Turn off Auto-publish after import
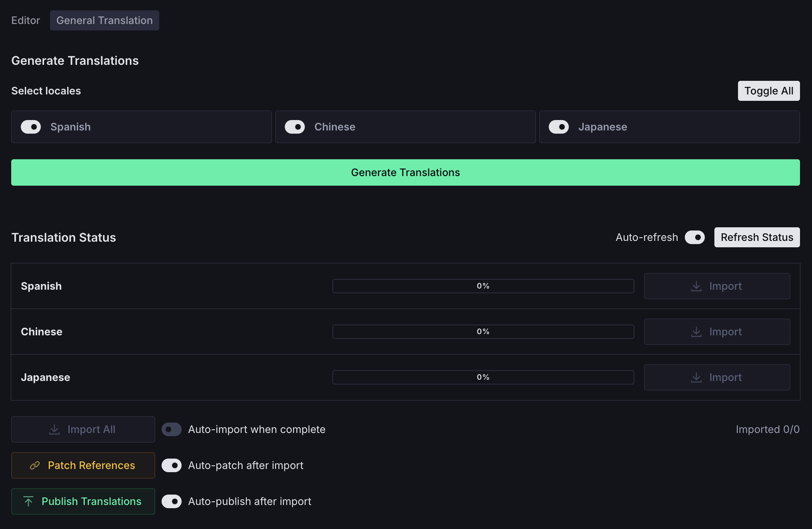The image size is (812, 529). [172, 501]
